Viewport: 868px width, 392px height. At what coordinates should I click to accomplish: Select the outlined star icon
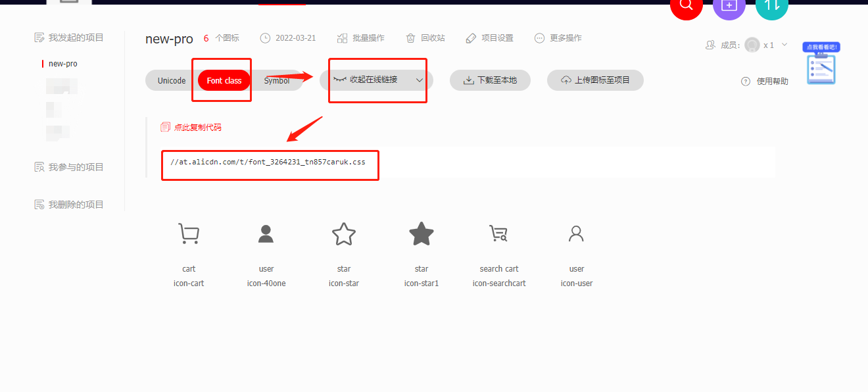point(344,233)
